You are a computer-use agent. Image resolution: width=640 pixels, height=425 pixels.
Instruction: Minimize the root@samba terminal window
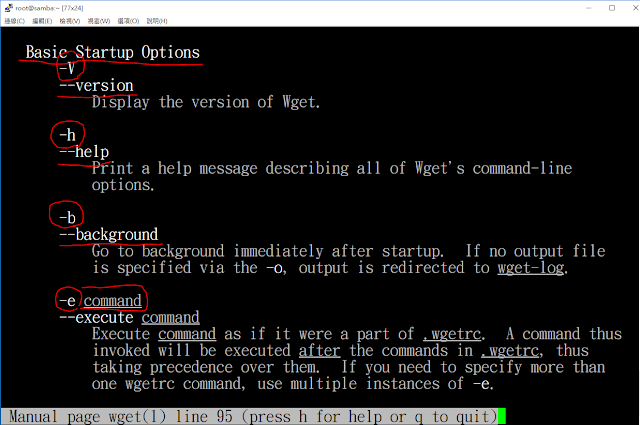tap(589, 8)
